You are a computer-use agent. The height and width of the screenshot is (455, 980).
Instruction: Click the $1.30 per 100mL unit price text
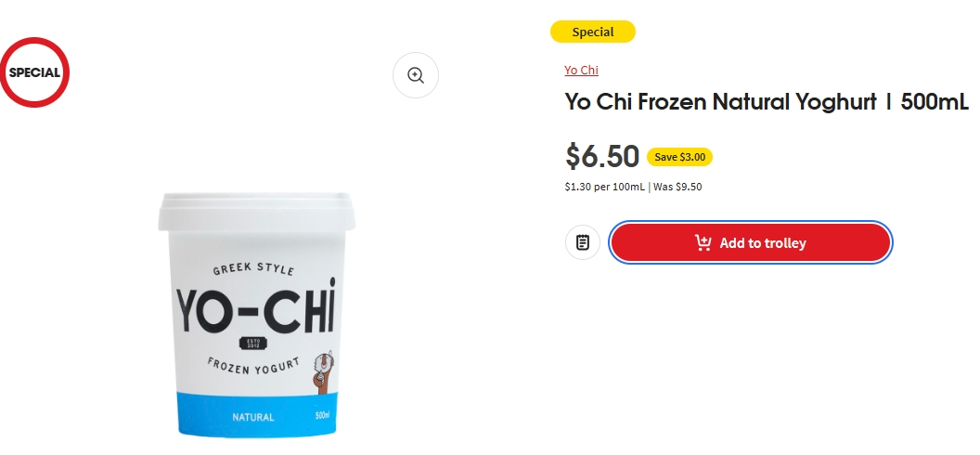(604, 187)
